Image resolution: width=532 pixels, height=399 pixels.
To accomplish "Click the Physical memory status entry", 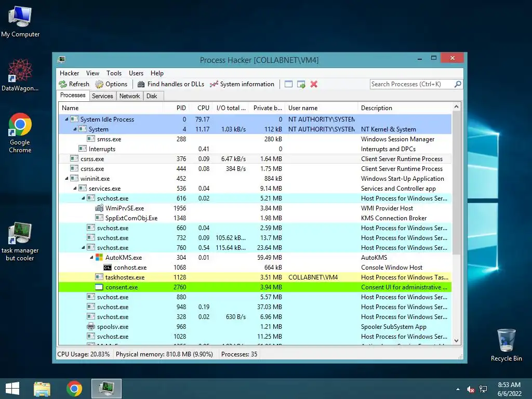I will (164, 354).
